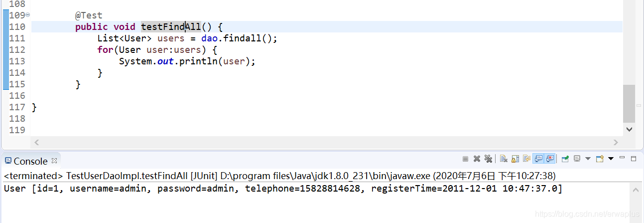This screenshot has width=644, height=223.
Task: Toggle show console when standard error changes
Action: pos(550,159)
